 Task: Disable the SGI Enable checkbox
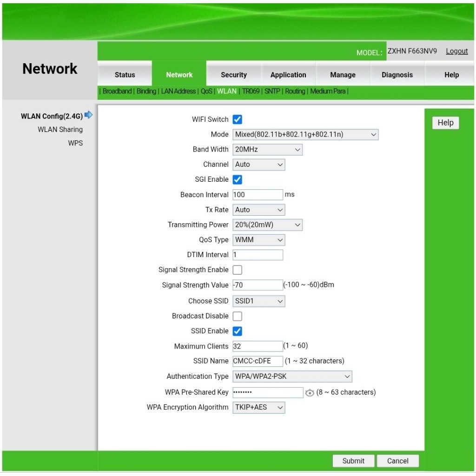tap(238, 179)
